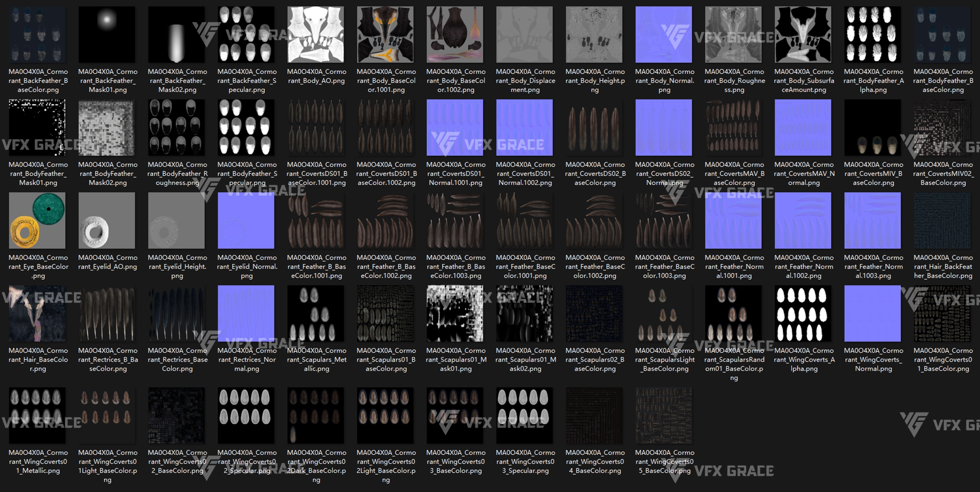
Task: Select Cormorant_Body_BaseColor.1001.png thumbnail
Action: (385, 34)
